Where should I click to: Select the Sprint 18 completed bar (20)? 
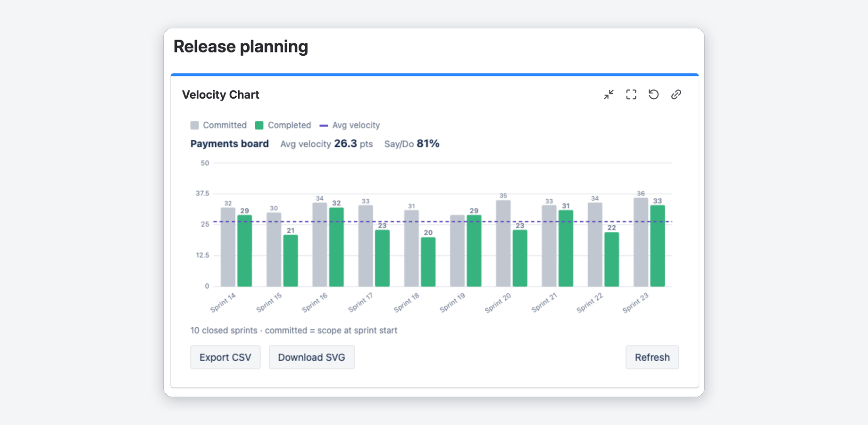(428, 262)
